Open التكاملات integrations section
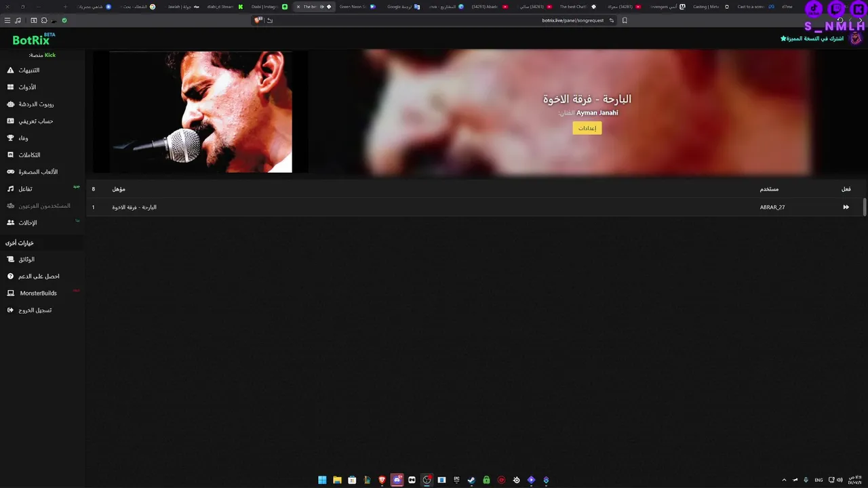Screen dimensions: 868x488 (23, 155)
